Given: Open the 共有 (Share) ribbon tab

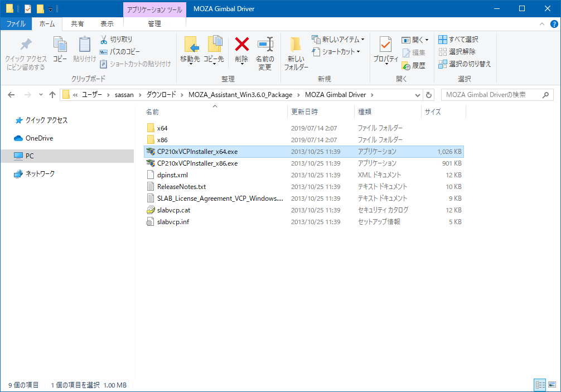Looking at the screenshot, I should (x=78, y=24).
